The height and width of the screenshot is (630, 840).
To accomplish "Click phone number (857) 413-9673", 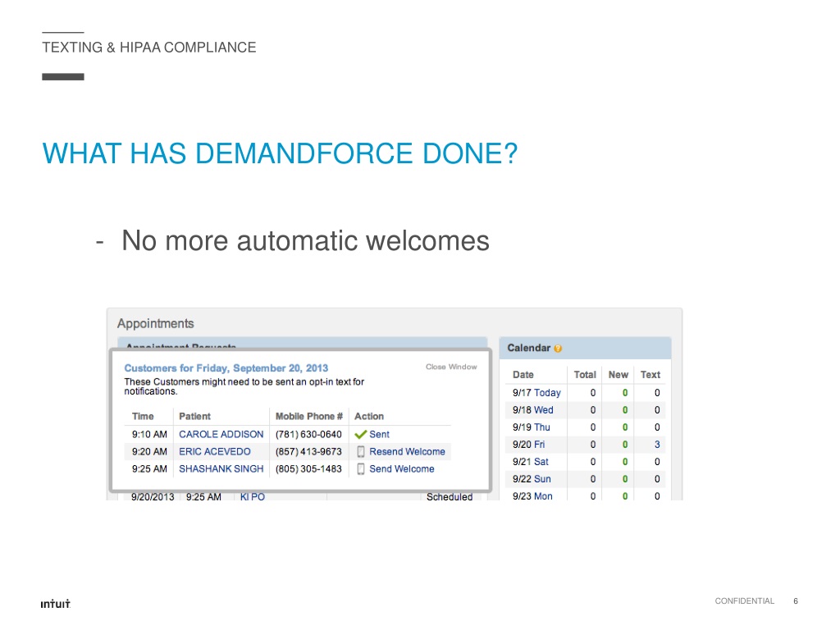I will 308,452.
